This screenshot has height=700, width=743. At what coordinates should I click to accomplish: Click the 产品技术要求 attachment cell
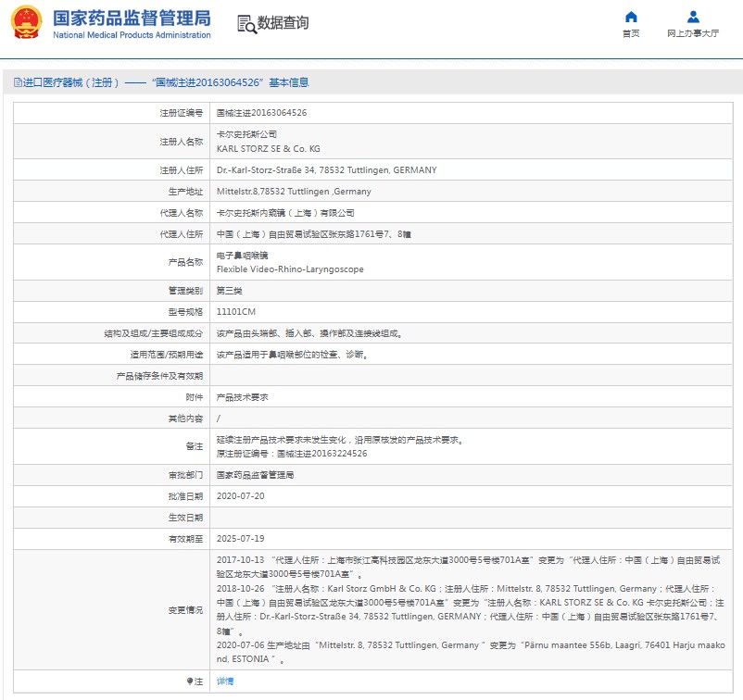click(x=242, y=396)
